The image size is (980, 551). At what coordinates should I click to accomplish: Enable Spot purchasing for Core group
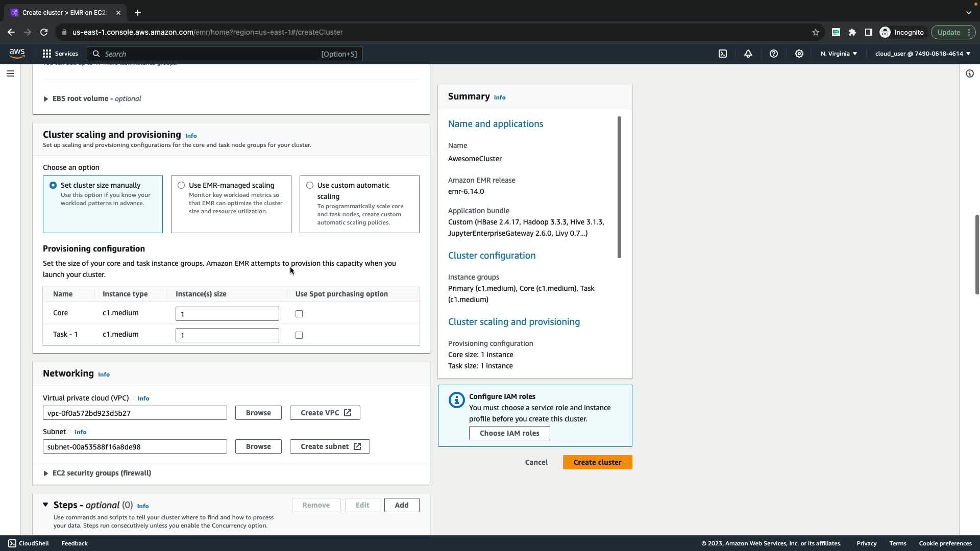pos(299,314)
